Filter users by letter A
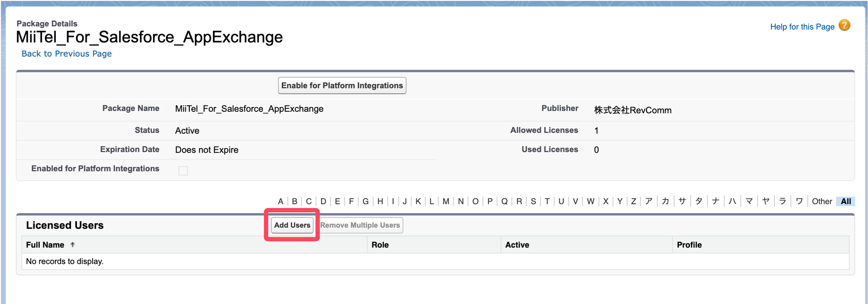 [x=280, y=201]
